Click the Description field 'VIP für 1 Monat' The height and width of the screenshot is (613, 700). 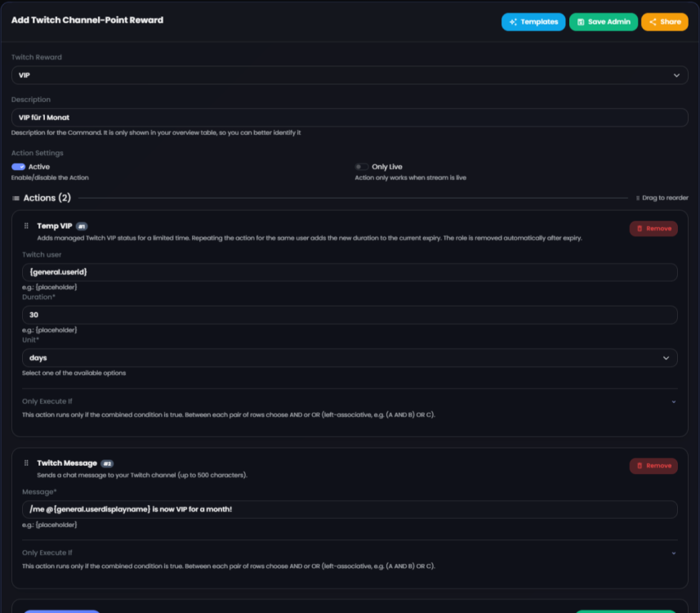(x=350, y=118)
